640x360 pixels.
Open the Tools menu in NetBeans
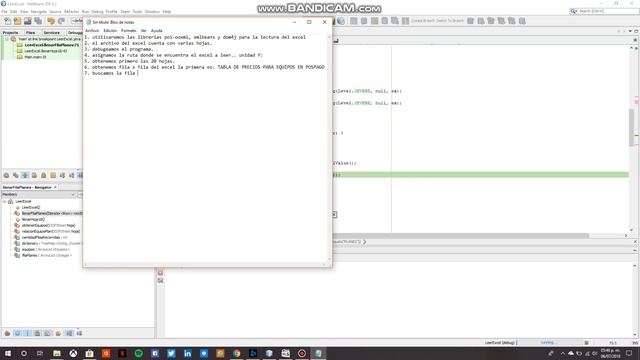click(x=137, y=11)
